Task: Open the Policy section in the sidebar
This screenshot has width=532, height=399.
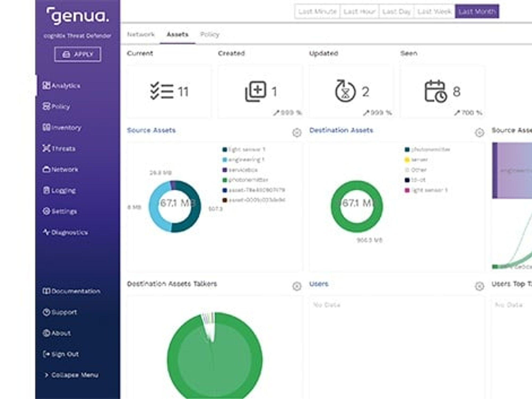Action: pos(56,106)
